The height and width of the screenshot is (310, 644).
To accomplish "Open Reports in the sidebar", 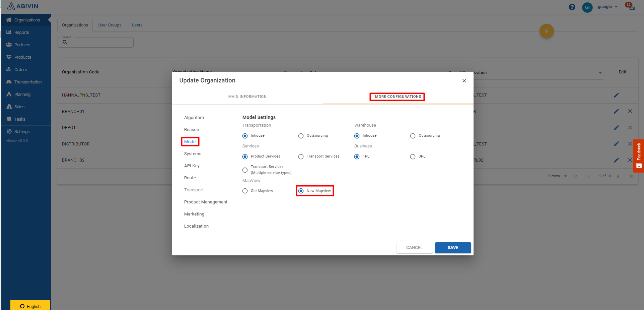I will [x=26, y=33].
